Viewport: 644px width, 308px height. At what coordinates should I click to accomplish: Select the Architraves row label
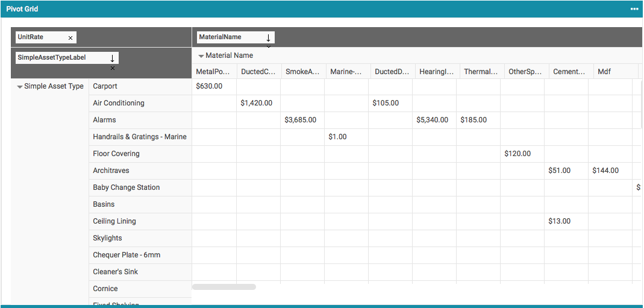pos(140,171)
